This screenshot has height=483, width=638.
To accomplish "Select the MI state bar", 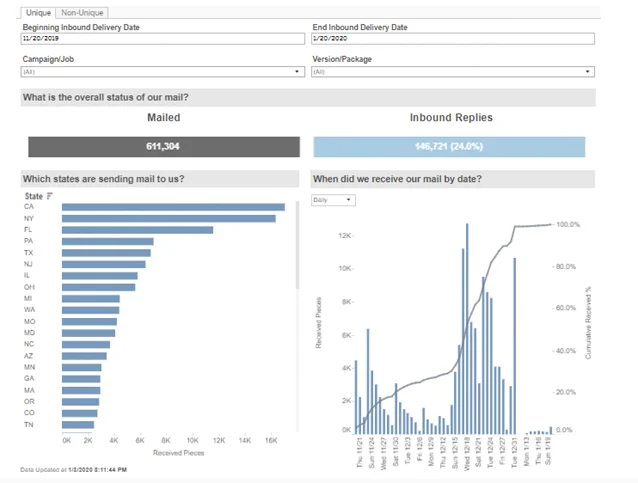I will coord(91,299).
